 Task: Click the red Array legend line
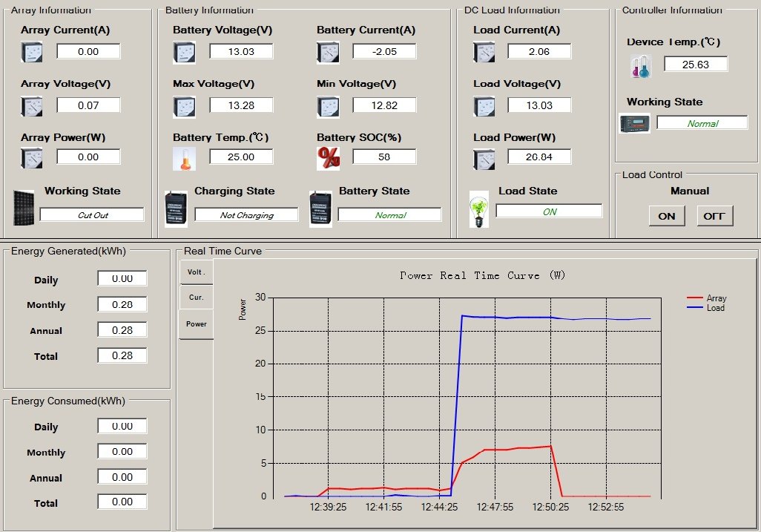(696, 298)
